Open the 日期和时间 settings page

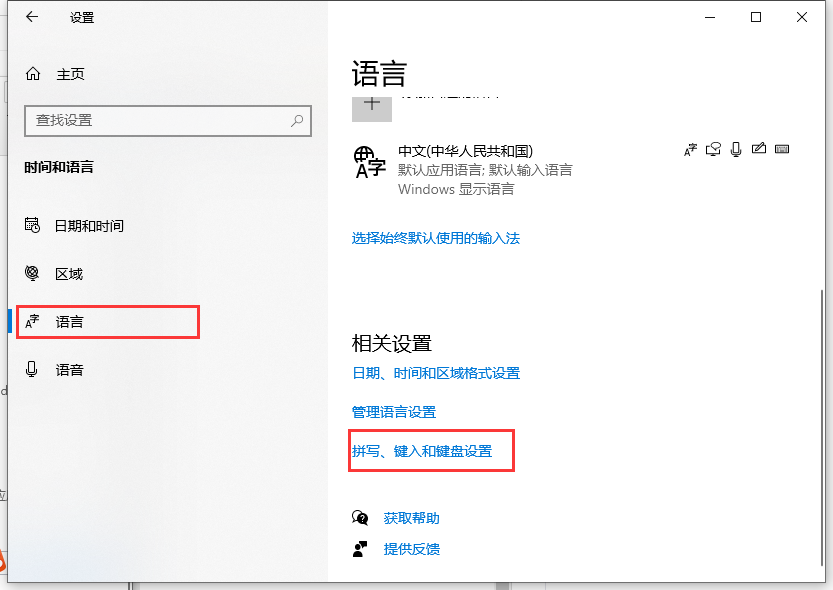[89, 226]
